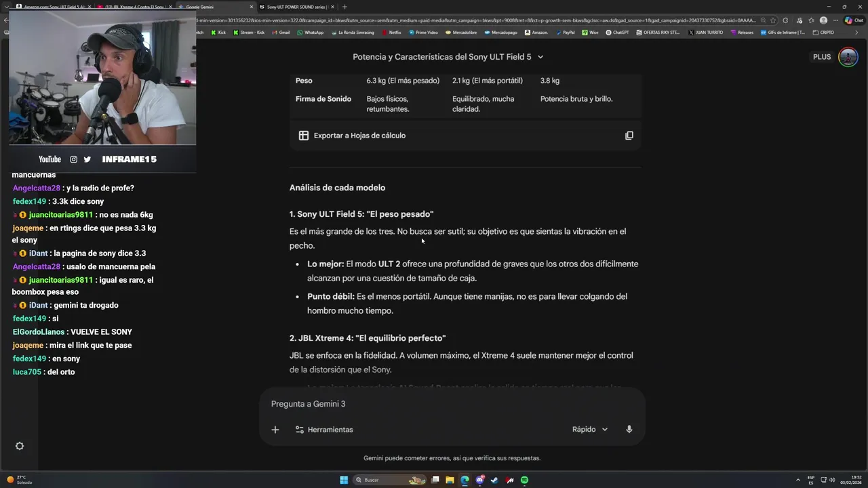Switch to the Google Gemini browser tab
Viewport: 868px width, 488px height.
click(x=217, y=7)
